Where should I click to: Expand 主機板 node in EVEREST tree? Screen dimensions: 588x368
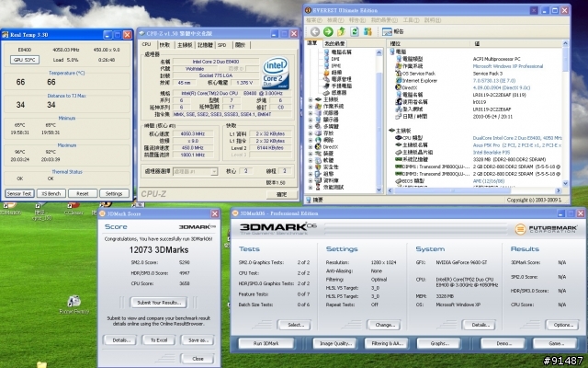pos(311,99)
